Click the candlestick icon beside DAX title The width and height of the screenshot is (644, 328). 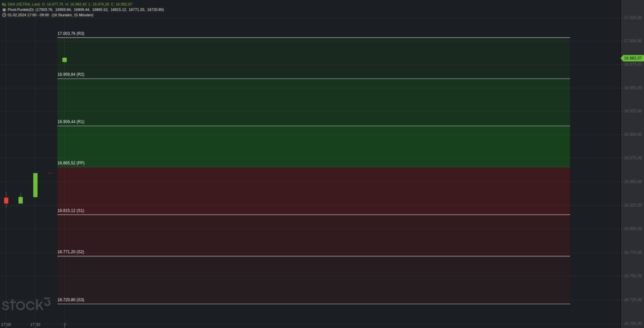coord(4,4)
